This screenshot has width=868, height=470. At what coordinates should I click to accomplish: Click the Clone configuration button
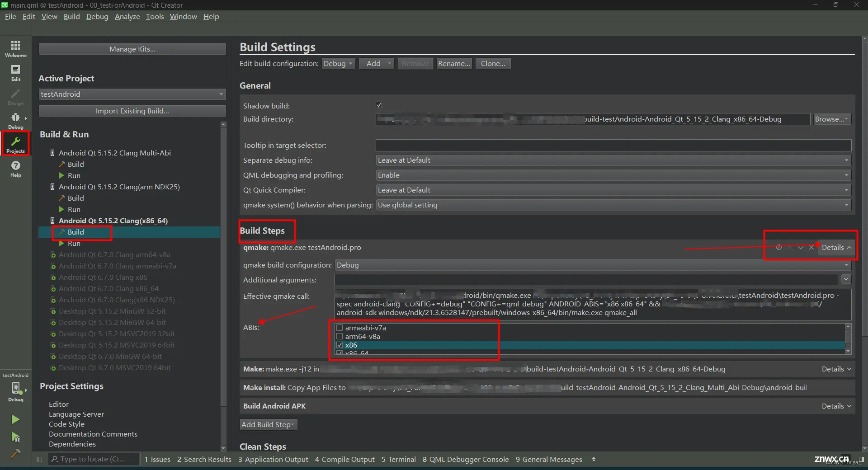[x=493, y=64]
